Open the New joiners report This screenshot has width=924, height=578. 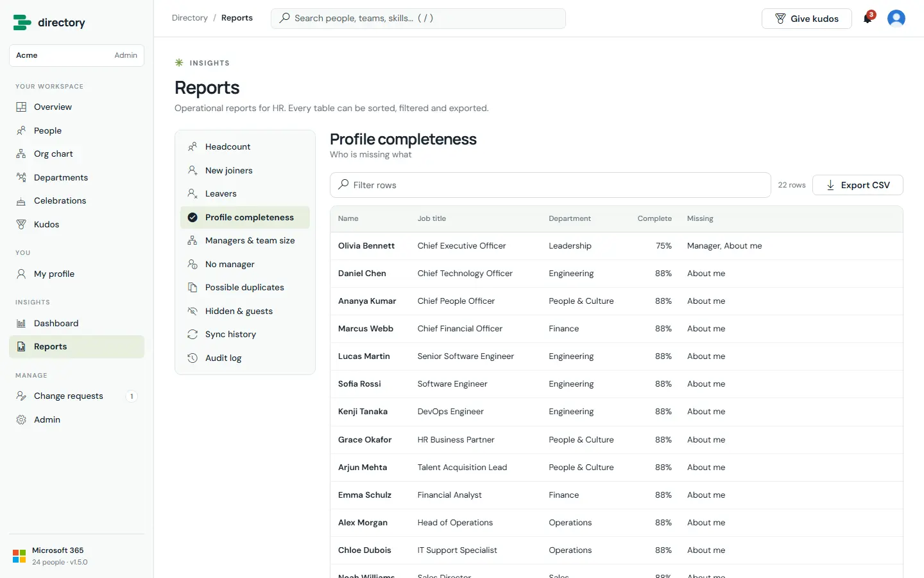pos(245,170)
